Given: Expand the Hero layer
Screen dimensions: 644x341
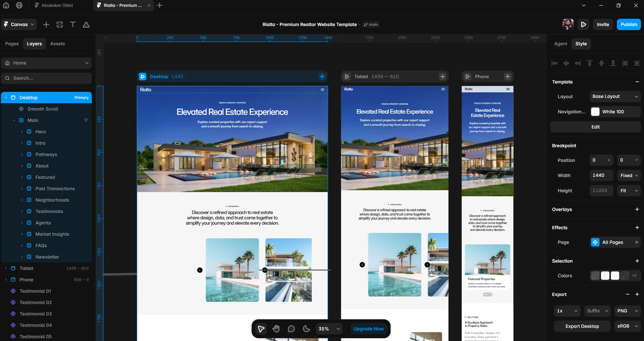Looking at the screenshot, I should pyautogui.click(x=22, y=132).
